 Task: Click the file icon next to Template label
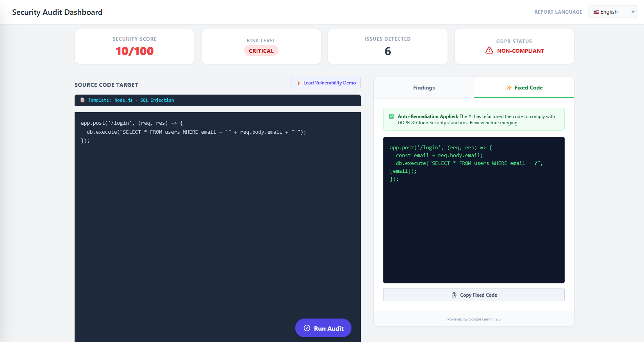tap(82, 100)
